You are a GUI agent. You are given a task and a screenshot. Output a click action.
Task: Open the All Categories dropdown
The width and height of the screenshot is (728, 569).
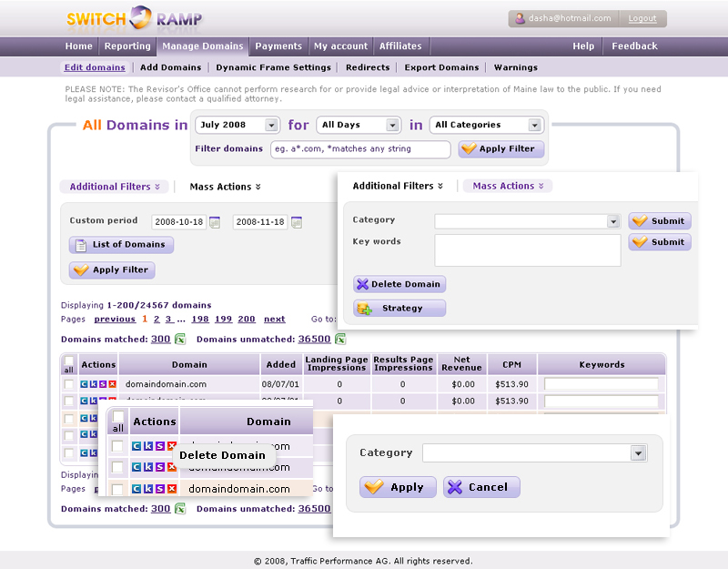pyautogui.click(x=486, y=125)
